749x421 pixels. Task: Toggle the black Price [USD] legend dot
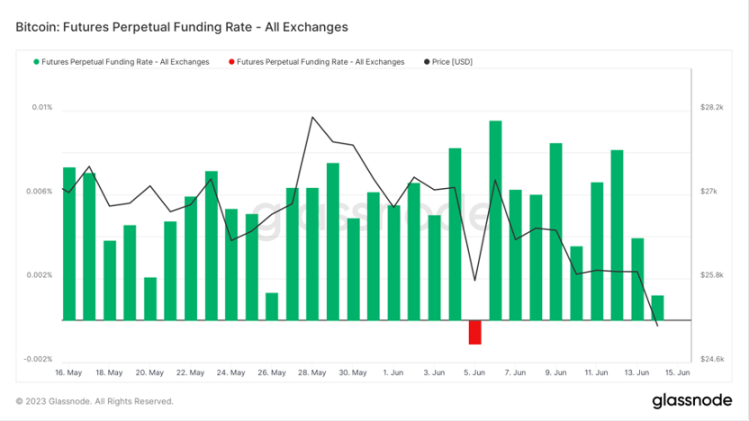pyautogui.click(x=427, y=62)
